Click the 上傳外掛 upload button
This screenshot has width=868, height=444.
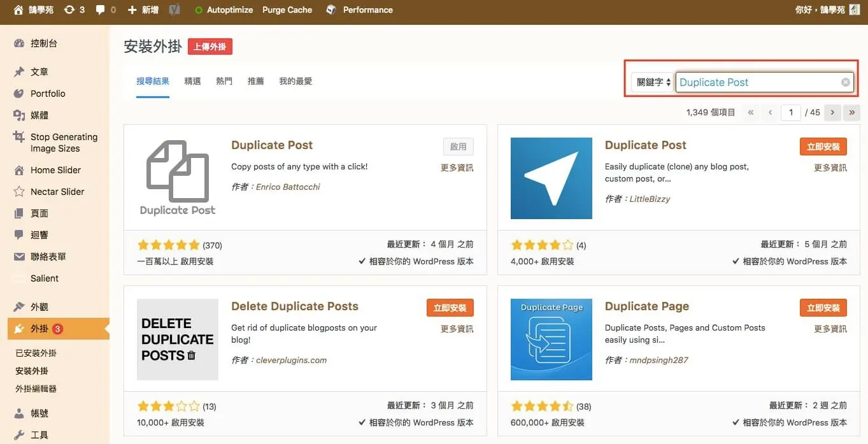point(210,47)
